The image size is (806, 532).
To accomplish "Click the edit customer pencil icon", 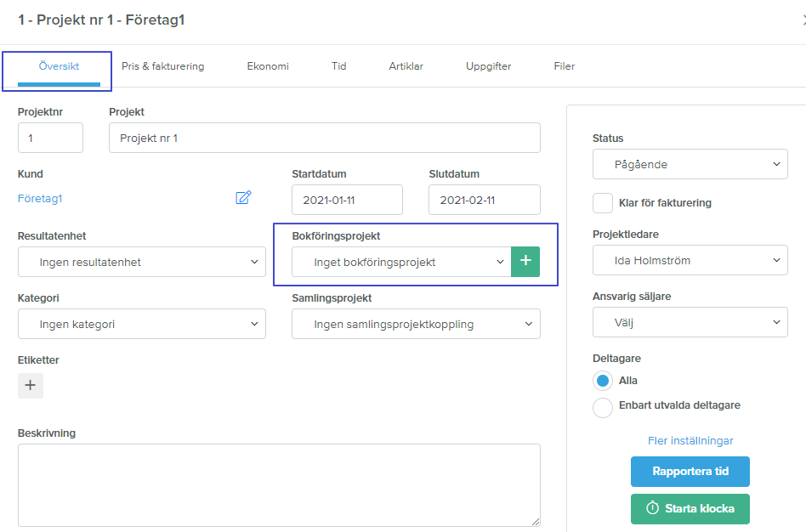I will (x=243, y=197).
